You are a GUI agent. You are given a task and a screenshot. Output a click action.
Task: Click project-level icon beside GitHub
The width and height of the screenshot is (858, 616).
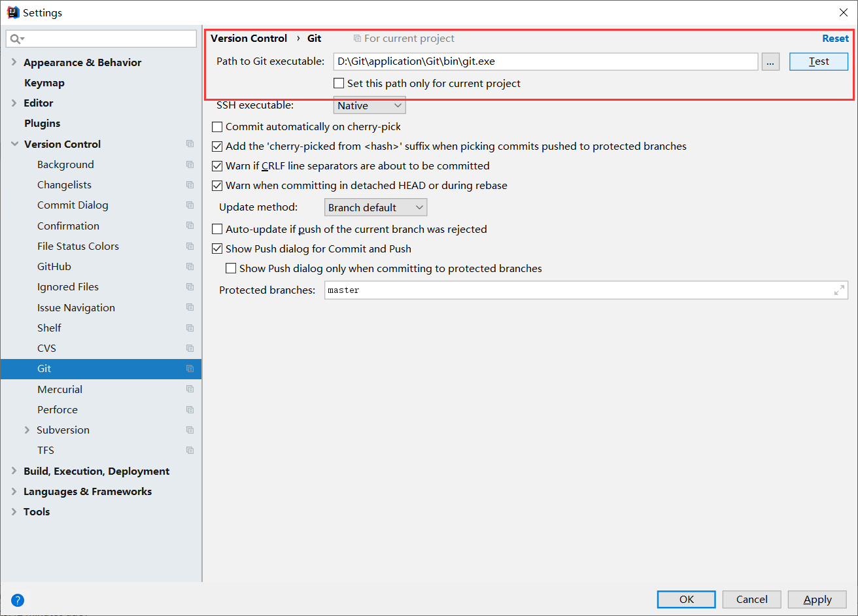tap(190, 266)
